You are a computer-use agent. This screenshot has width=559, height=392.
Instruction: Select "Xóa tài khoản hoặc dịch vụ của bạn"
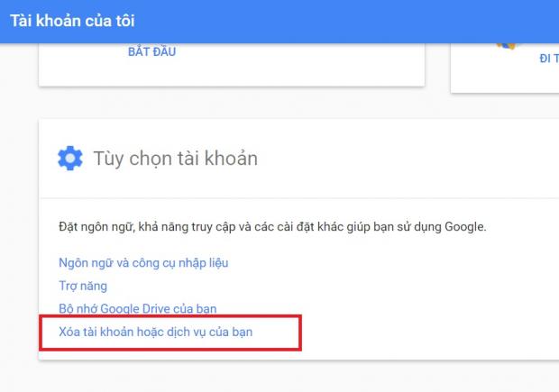click(x=156, y=332)
